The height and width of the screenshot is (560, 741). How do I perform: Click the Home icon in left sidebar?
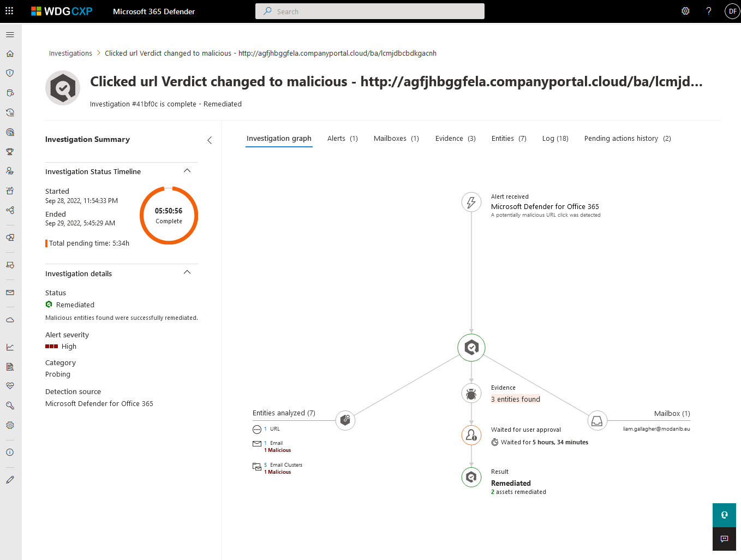[10, 53]
